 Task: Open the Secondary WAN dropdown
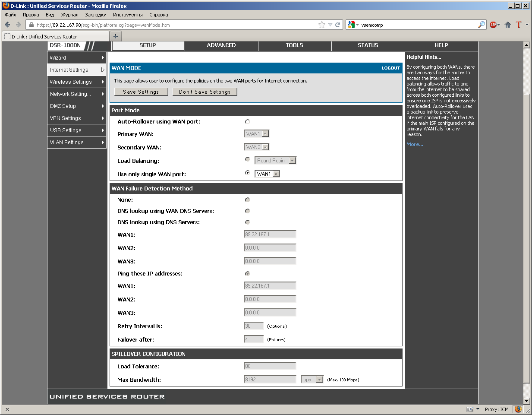point(256,147)
